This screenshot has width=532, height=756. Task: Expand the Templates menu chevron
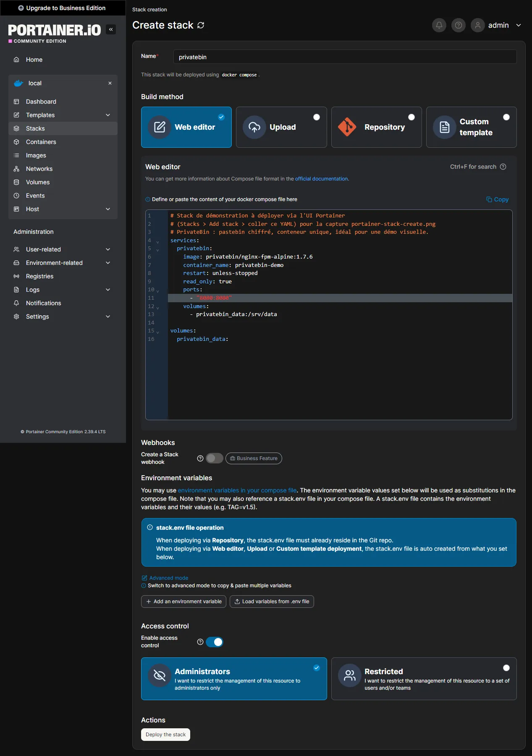(108, 115)
